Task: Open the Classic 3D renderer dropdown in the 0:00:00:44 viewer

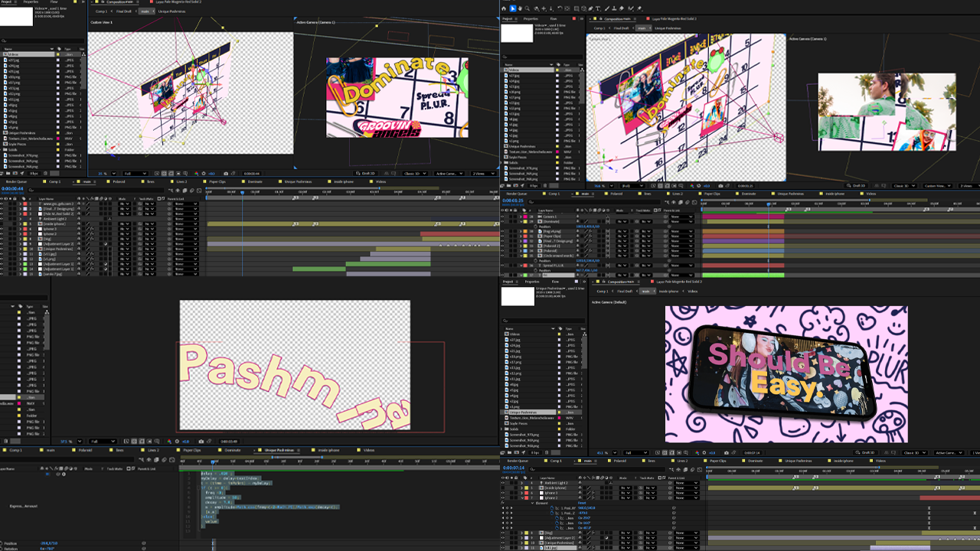Action: 415,174
